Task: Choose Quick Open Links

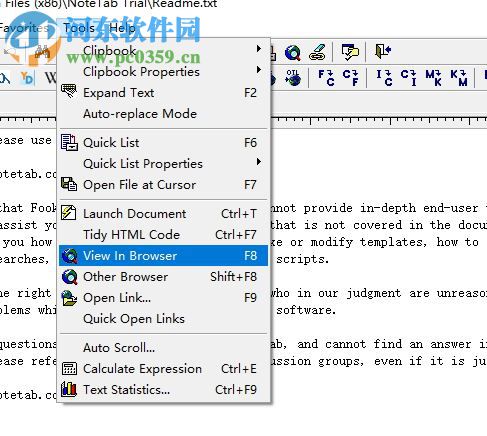Action: tap(164, 319)
